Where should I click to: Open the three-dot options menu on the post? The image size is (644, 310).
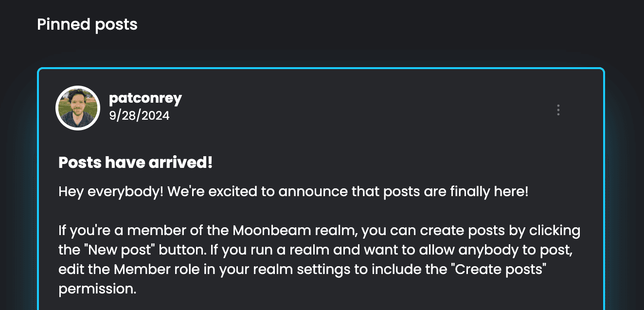(x=558, y=110)
